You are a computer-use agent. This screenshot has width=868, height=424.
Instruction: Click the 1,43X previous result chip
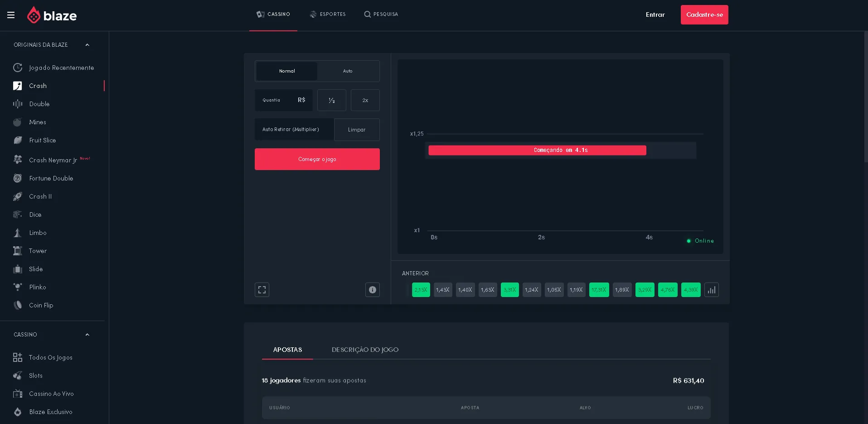pos(443,290)
